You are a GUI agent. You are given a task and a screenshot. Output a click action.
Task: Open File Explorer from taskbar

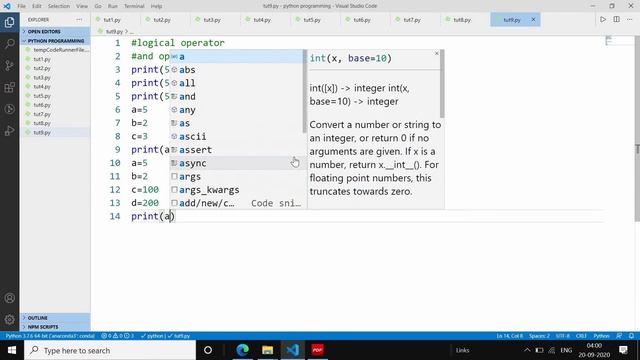(x=267, y=350)
